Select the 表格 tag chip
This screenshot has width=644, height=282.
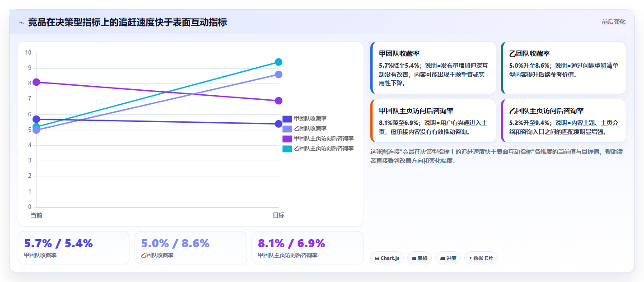(x=420, y=258)
